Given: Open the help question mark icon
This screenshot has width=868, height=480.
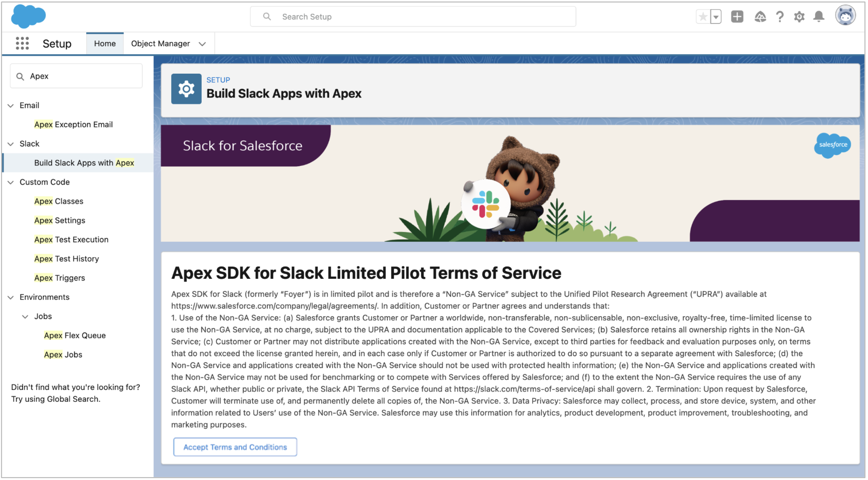Looking at the screenshot, I should pos(780,17).
